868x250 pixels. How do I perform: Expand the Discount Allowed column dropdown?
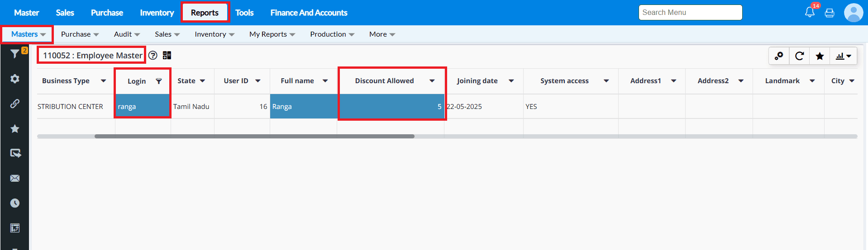pos(432,81)
